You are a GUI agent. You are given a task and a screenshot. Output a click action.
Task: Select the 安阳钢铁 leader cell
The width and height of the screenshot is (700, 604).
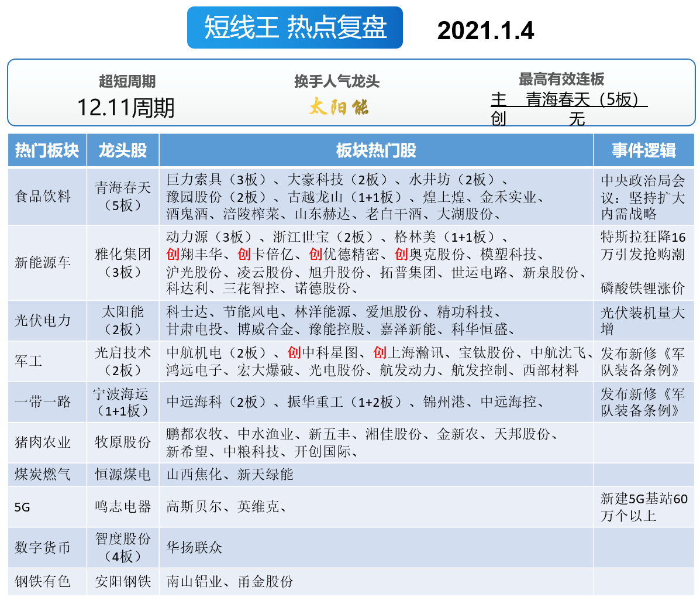123,582
